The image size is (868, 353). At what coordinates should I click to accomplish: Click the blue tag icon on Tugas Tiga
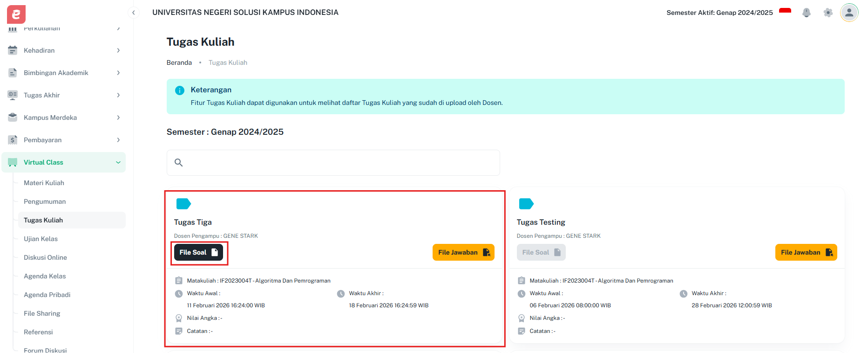click(183, 204)
